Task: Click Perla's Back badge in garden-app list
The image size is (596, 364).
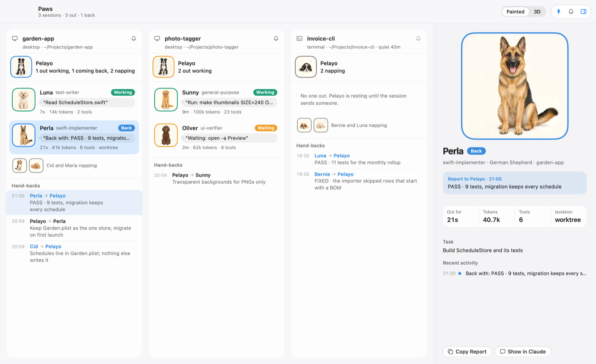Action: tap(126, 128)
